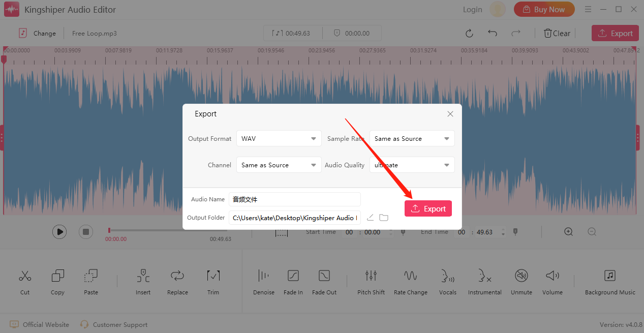Screen dimensions: 644x333
Task: Open the Official Website link
Action: tap(40, 324)
